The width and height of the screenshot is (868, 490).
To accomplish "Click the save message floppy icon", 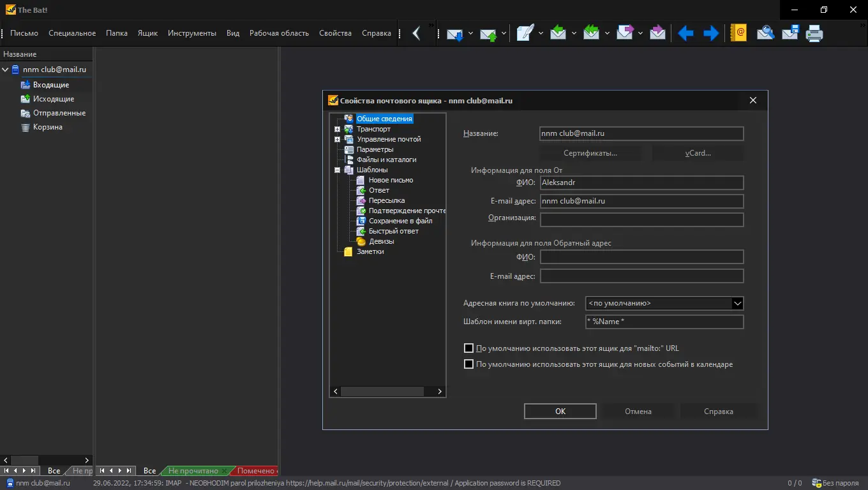I will [x=790, y=33].
